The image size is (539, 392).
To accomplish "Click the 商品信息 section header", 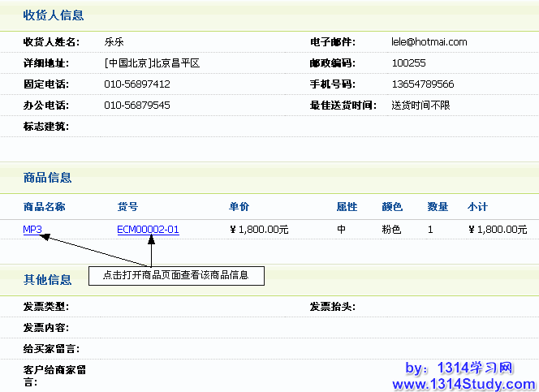I will (x=47, y=178).
